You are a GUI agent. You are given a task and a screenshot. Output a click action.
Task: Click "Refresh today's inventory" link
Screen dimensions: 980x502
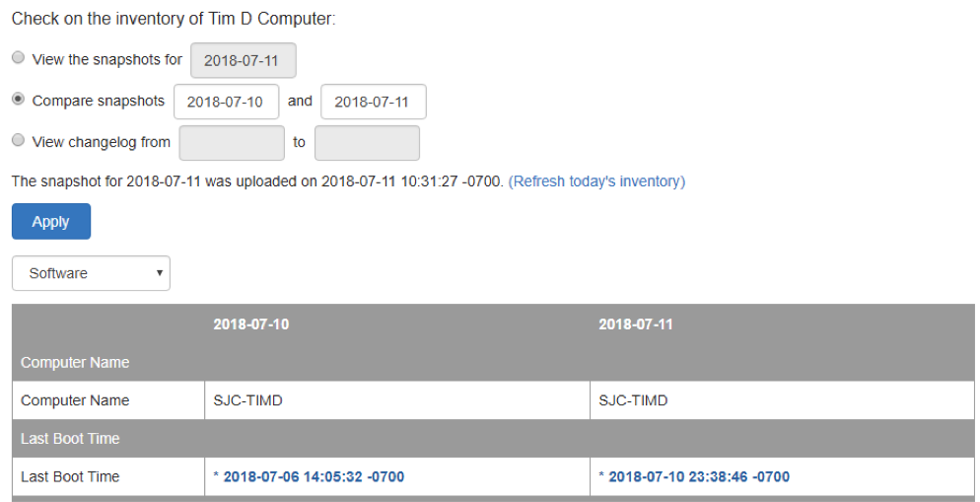[596, 181]
